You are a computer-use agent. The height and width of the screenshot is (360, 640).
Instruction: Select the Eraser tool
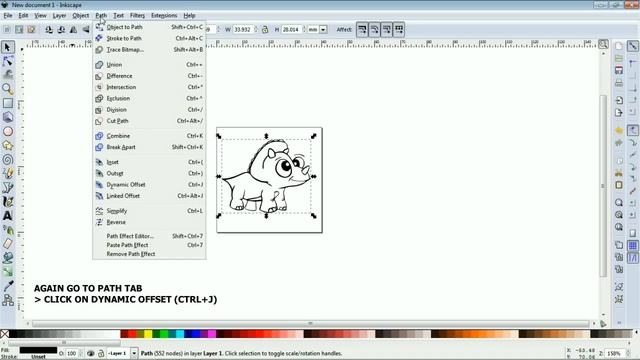7,244
